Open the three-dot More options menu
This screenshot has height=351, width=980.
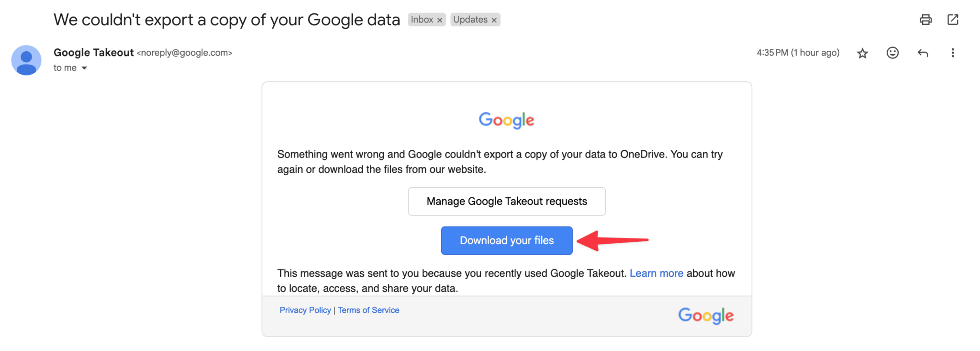click(x=953, y=53)
